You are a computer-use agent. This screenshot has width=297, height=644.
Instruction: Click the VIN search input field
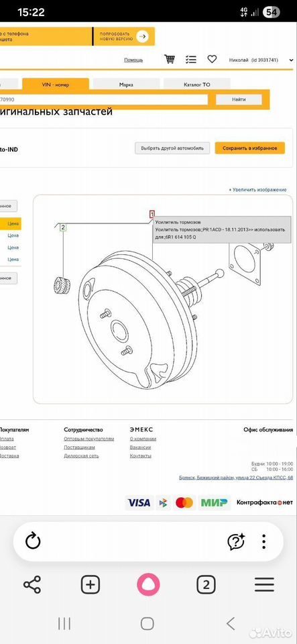pyautogui.click(x=104, y=99)
